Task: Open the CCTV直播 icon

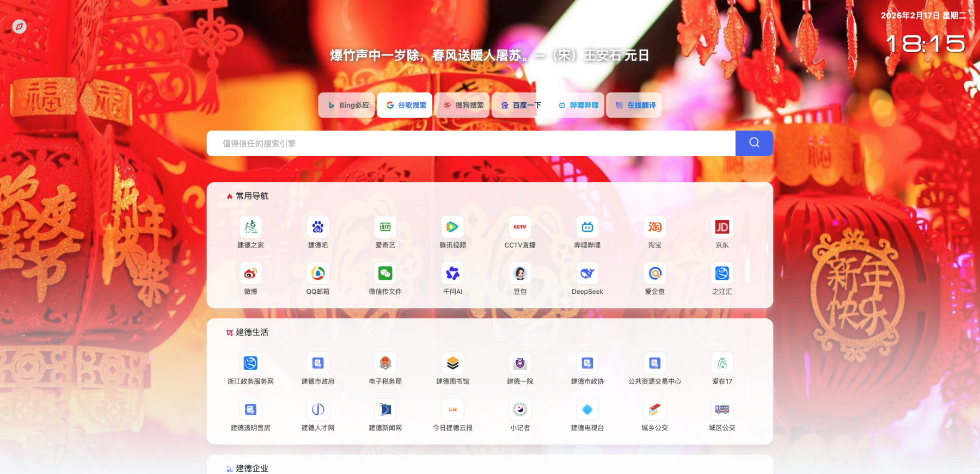Action: pyautogui.click(x=520, y=227)
